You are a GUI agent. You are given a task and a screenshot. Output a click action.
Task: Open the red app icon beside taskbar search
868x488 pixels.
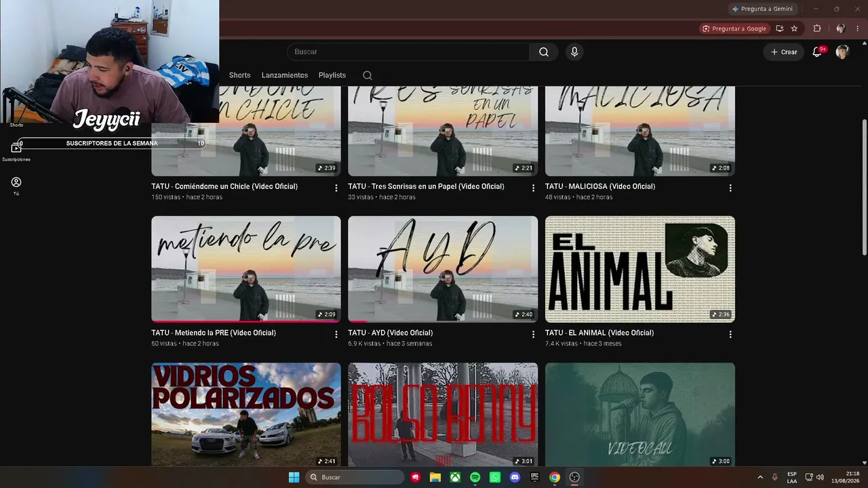tap(416, 477)
